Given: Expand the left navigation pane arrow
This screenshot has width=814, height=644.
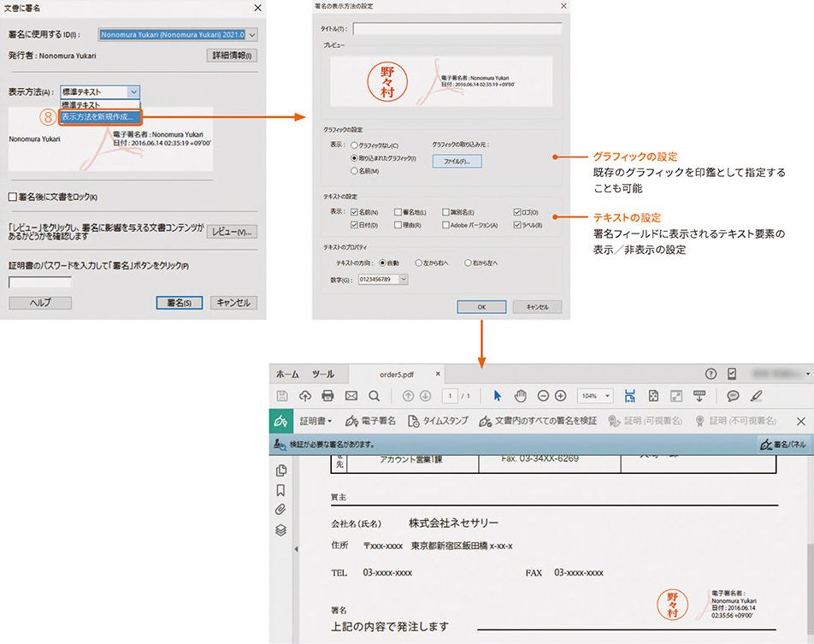Looking at the screenshot, I should point(296,548).
